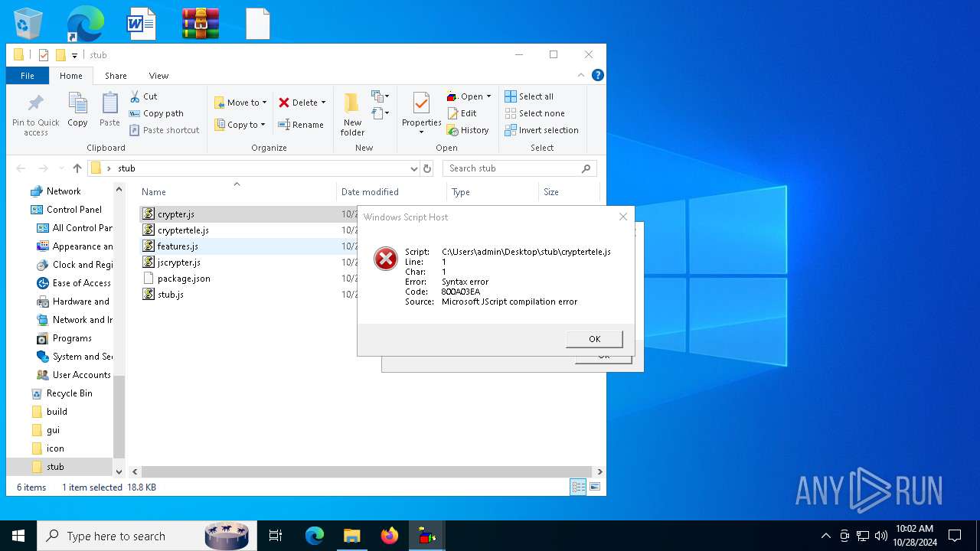
Task: Click Paste shortcut
Action: pos(164,130)
